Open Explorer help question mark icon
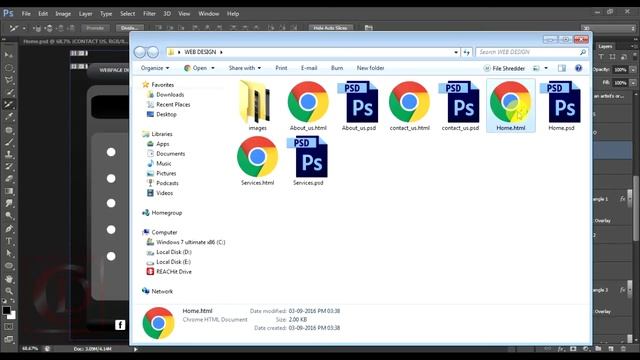640x360 pixels. (578, 68)
